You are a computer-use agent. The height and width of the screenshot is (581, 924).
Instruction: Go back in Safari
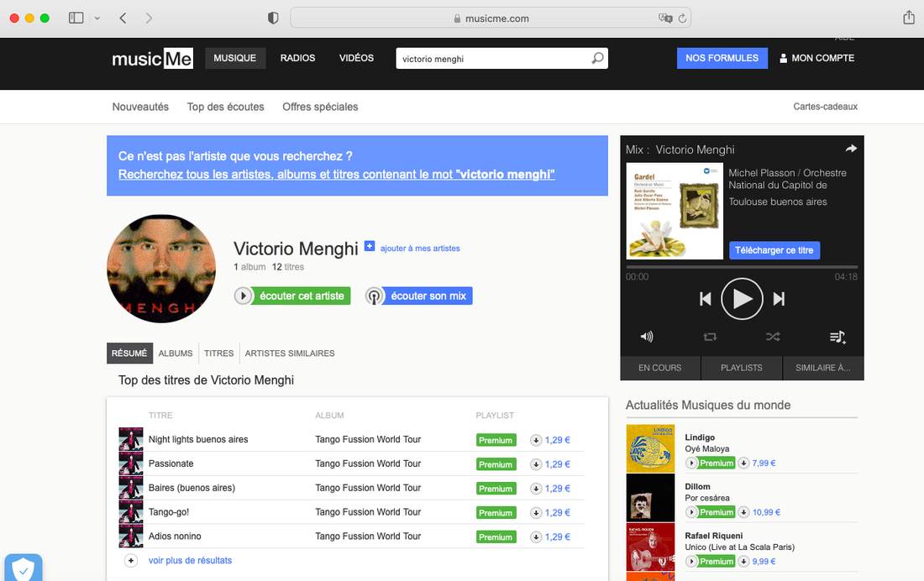[x=123, y=18]
